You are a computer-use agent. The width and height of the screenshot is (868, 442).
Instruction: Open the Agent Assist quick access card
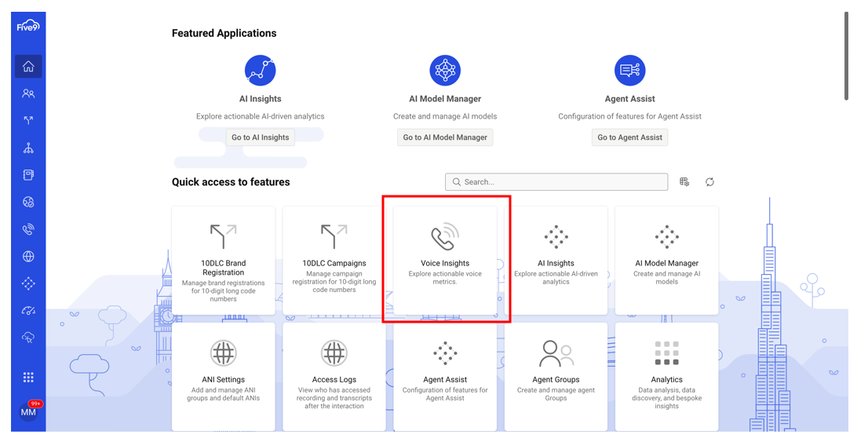pos(445,377)
